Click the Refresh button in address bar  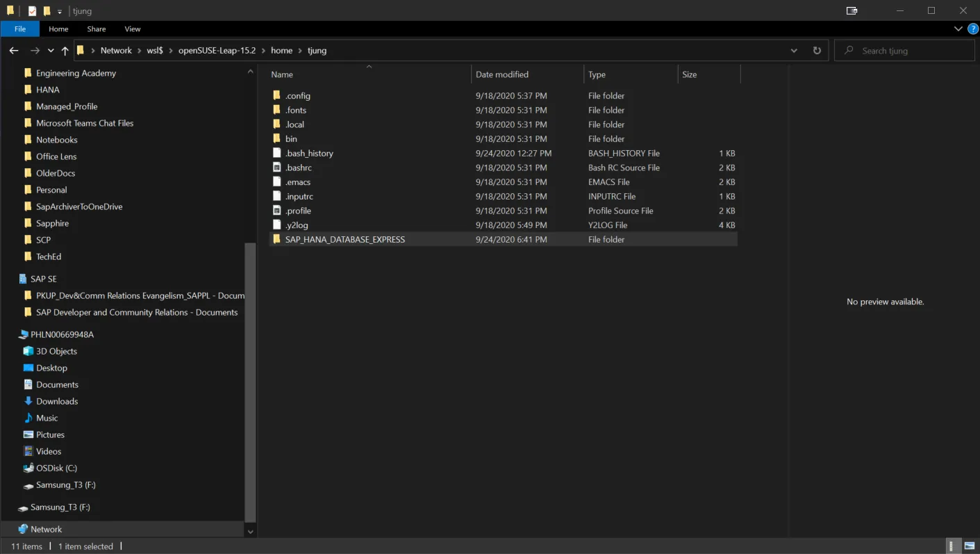(817, 51)
